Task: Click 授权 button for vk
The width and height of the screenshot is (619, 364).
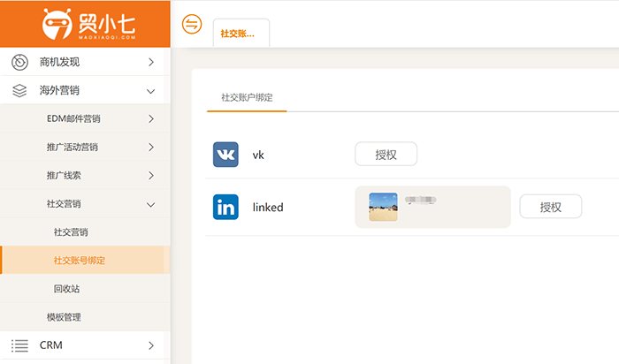Action: pyautogui.click(x=386, y=155)
